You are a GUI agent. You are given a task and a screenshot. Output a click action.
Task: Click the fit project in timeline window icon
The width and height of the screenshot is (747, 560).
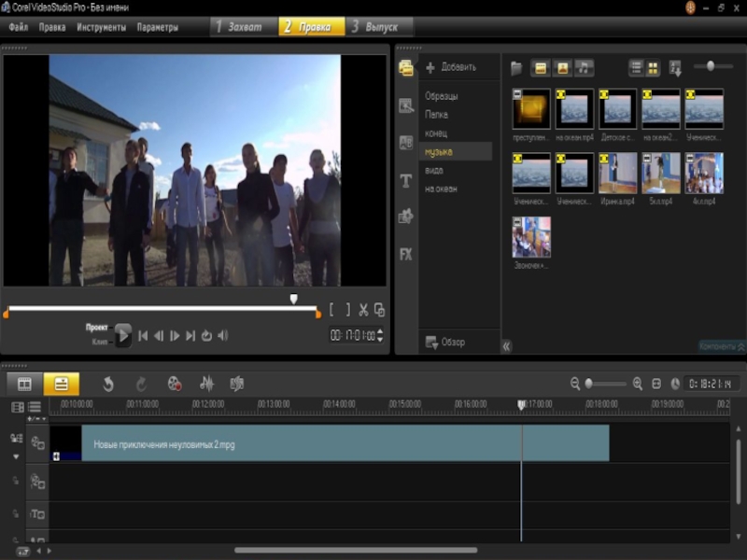tap(656, 384)
